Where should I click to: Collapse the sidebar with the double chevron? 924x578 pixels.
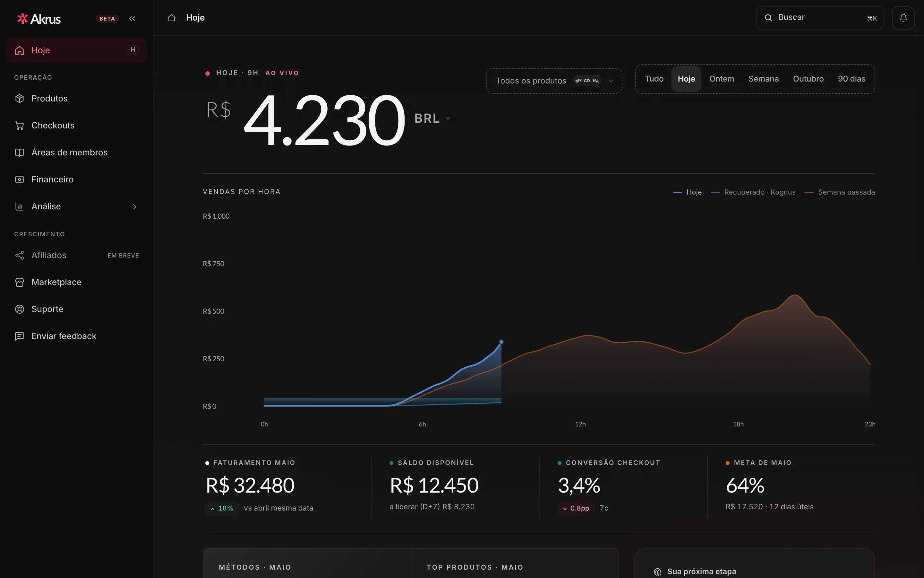[x=132, y=18]
